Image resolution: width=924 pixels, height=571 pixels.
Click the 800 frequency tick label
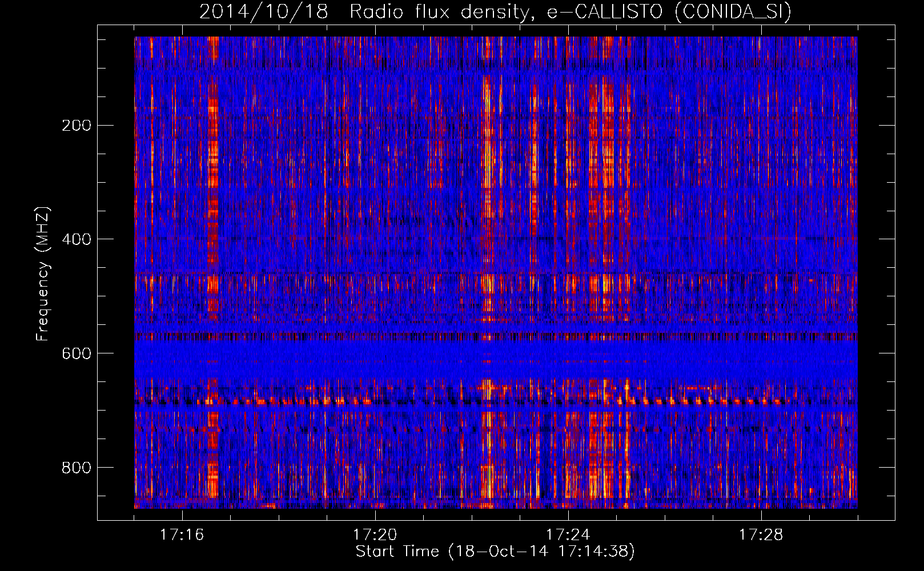click(76, 468)
